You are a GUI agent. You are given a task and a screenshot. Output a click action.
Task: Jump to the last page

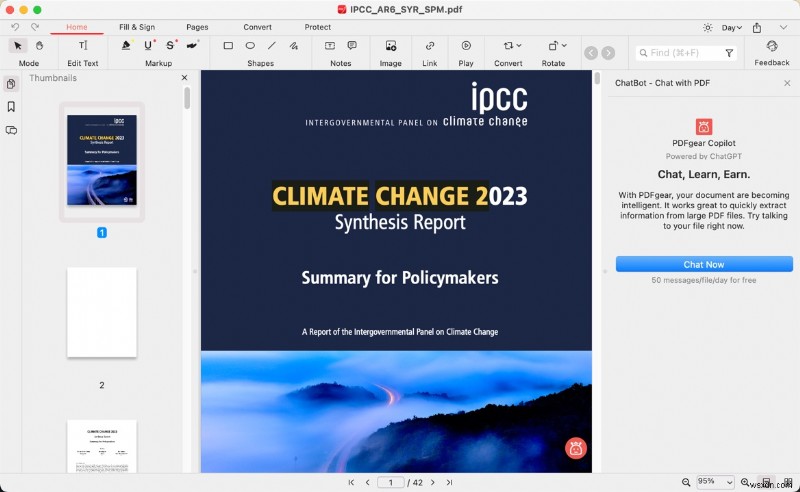coord(449,482)
